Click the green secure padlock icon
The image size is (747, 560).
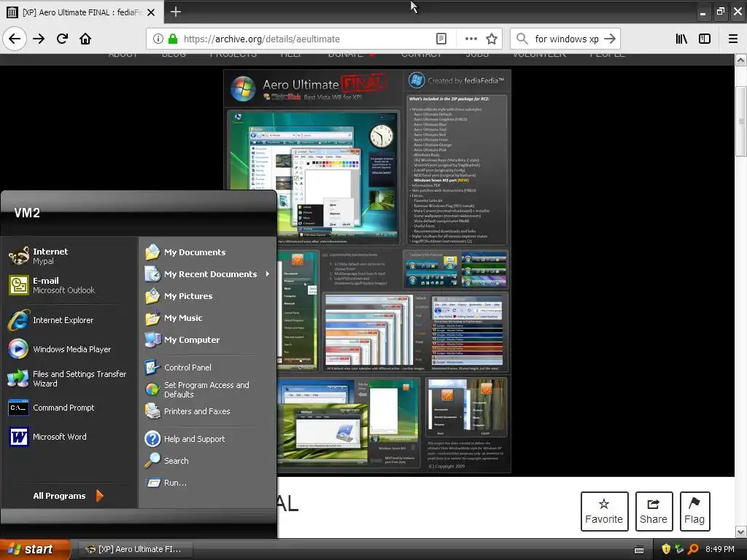coord(173,39)
